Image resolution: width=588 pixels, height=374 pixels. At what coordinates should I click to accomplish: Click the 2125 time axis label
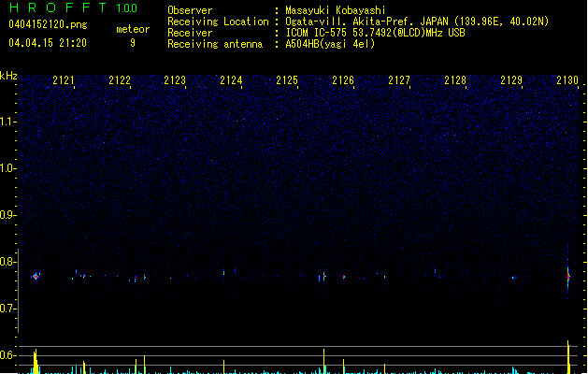pyautogui.click(x=287, y=80)
